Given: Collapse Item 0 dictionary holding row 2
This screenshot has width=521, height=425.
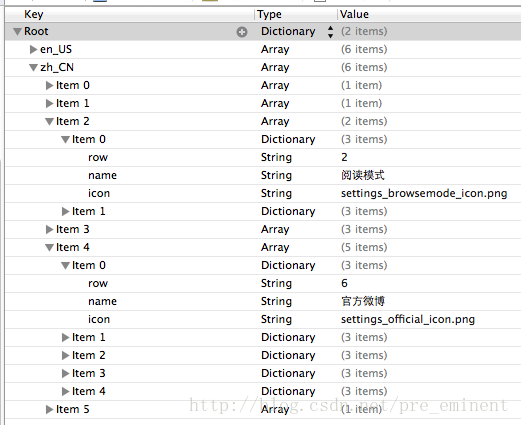Looking at the screenshot, I should click(65, 140).
